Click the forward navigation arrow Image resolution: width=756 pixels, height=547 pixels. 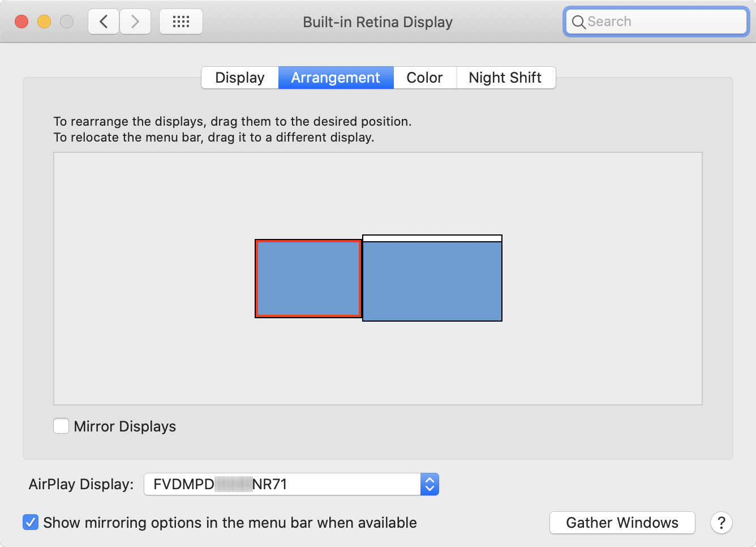(135, 21)
